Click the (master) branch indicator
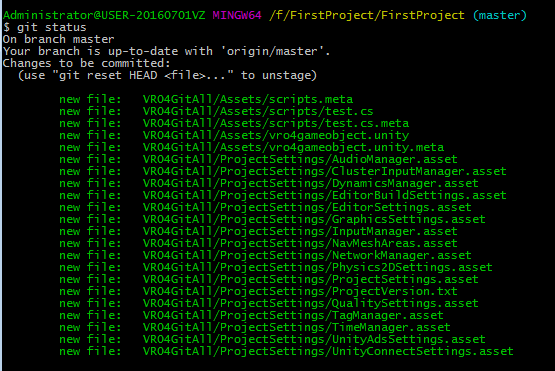This screenshot has width=555, height=371. tap(499, 15)
